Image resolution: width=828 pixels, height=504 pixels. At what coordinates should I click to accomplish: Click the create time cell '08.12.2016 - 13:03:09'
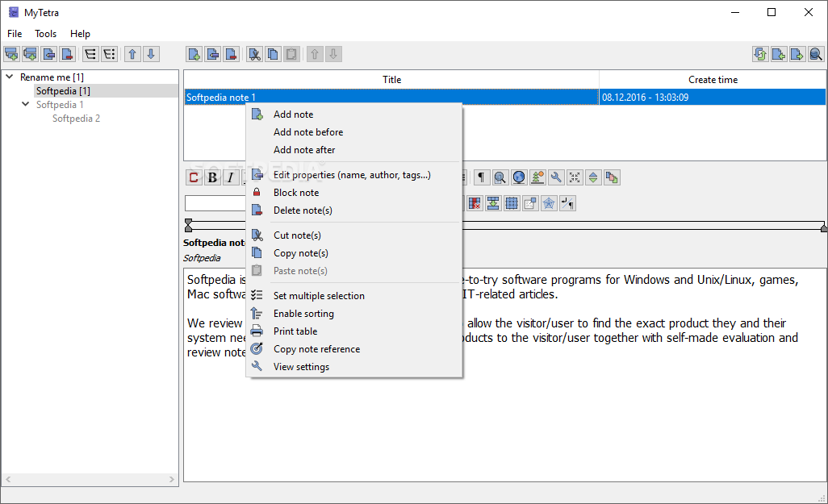coord(713,97)
